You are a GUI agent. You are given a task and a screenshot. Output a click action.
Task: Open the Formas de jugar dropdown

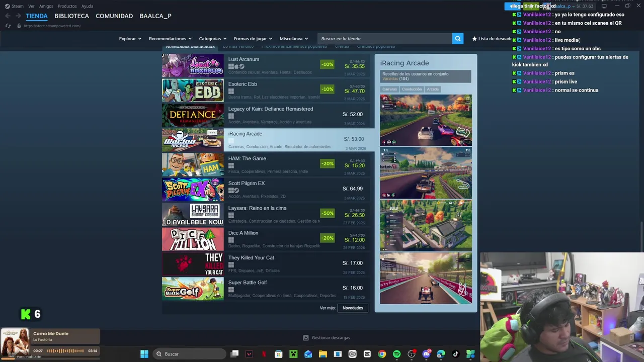pyautogui.click(x=253, y=39)
